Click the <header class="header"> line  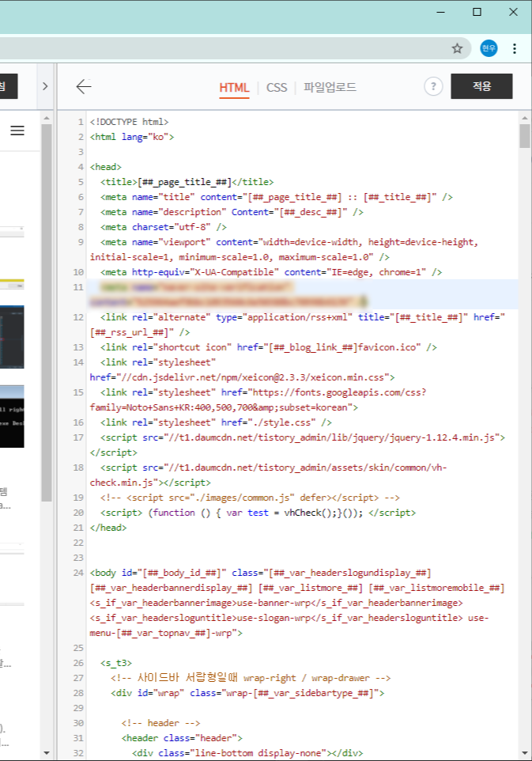tap(182, 739)
